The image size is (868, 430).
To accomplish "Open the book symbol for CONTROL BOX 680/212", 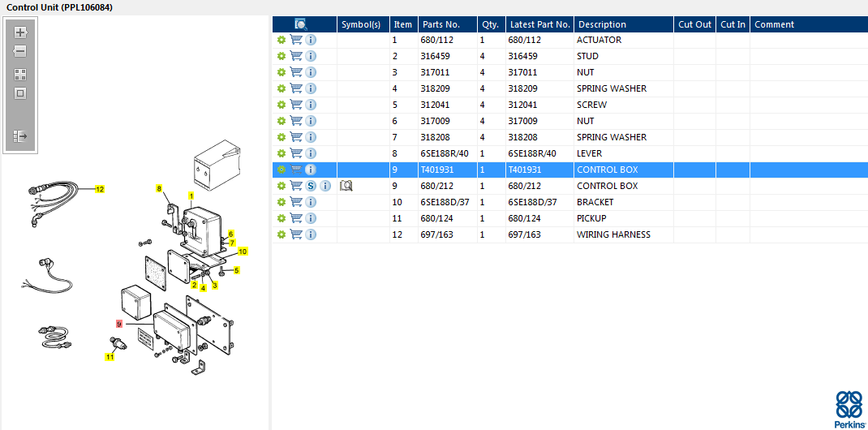I will click(x=346, y=186).
